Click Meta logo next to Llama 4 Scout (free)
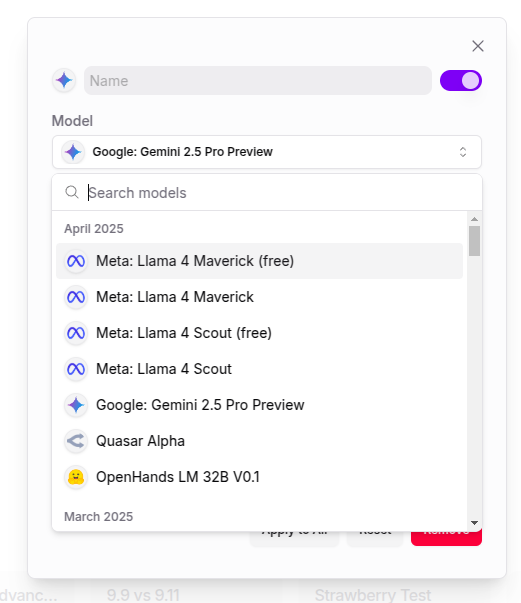The width and height of the screenshot is (521, 603). coord(76,333)
